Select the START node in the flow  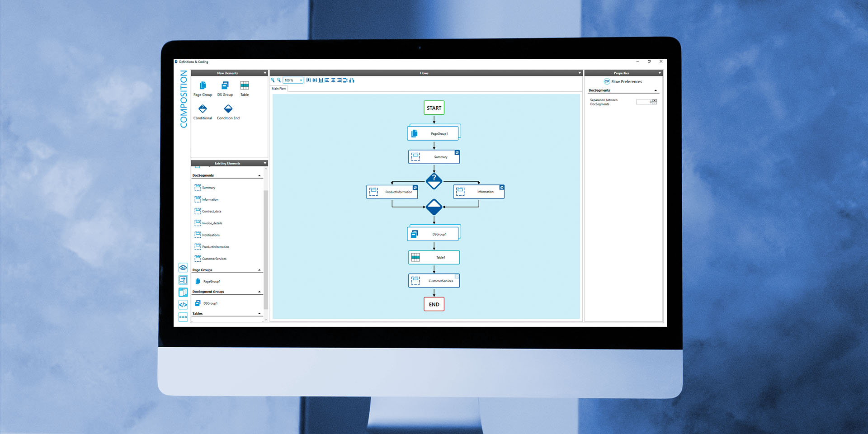click(434, 108)
